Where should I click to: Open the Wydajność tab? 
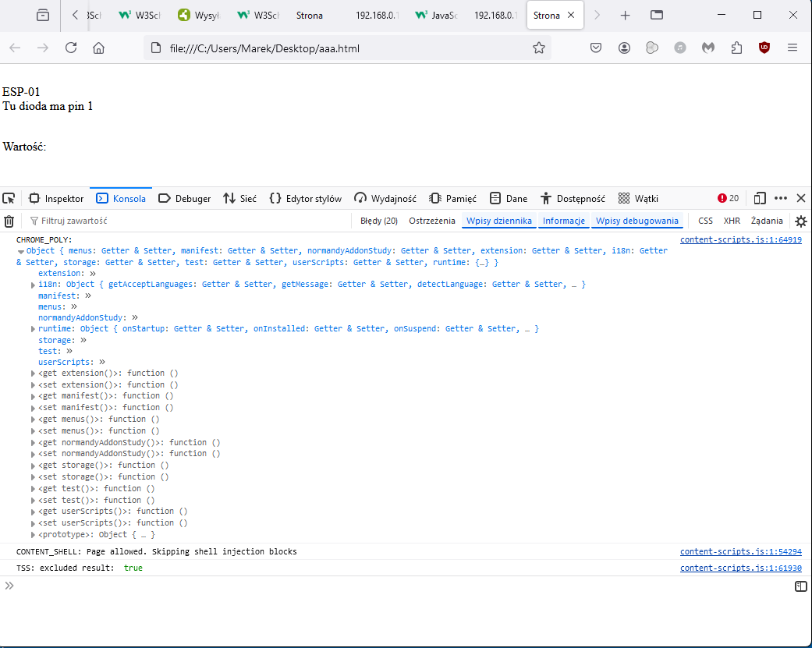(x=385, y=198)
